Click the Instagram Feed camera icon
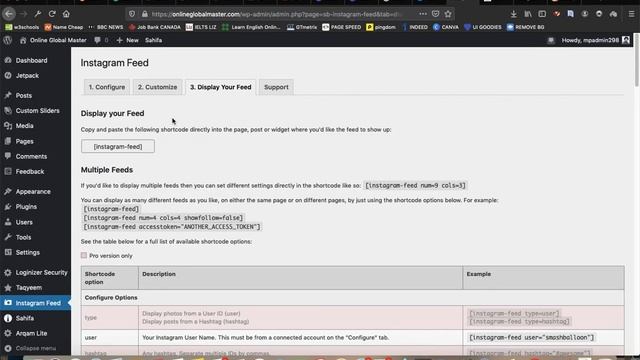Screen dimensions: 640x360 [8, 303]
